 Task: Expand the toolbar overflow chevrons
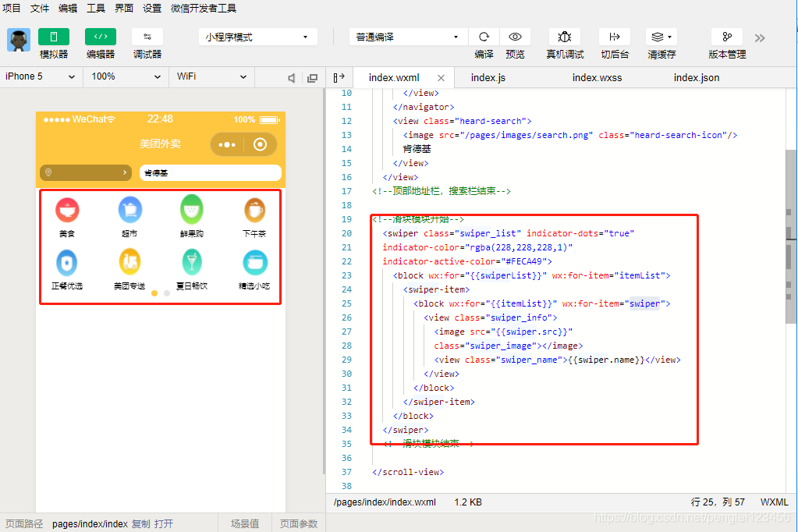pyautogui.click(x=760, y=38)
